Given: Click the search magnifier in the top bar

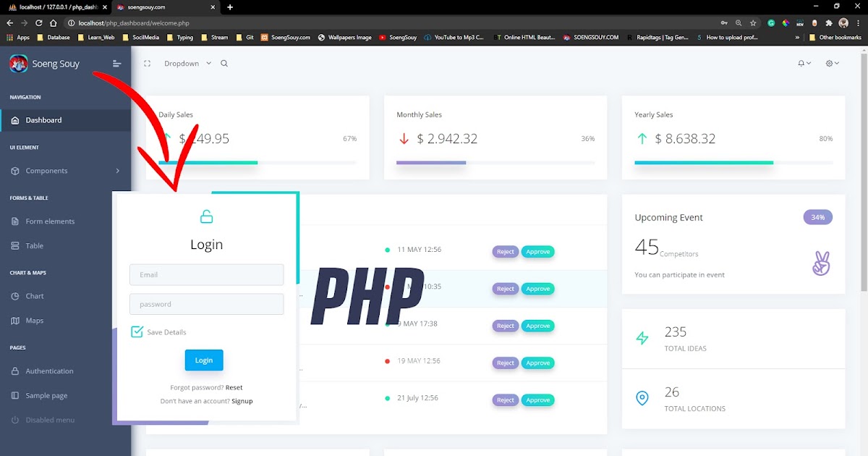Looking at the screenshot, I should click(224, 63).
